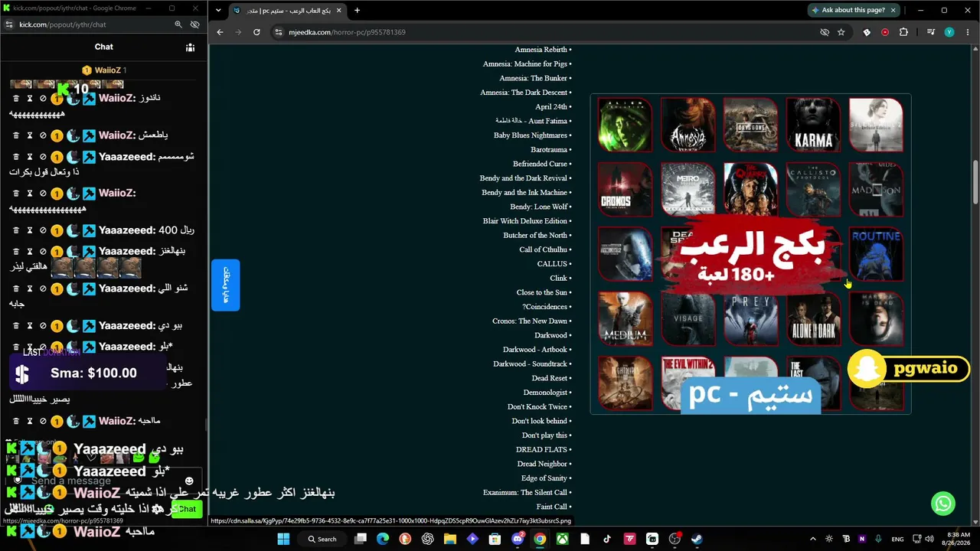Open the emoji picker in chat

coord(189,481)
